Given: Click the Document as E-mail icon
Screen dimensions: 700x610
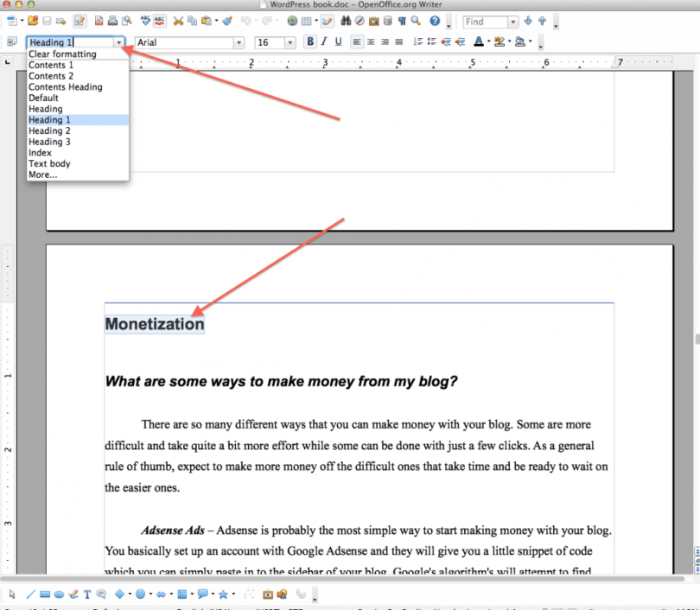Looking at the screenshot, I should (x=60, y=21).
